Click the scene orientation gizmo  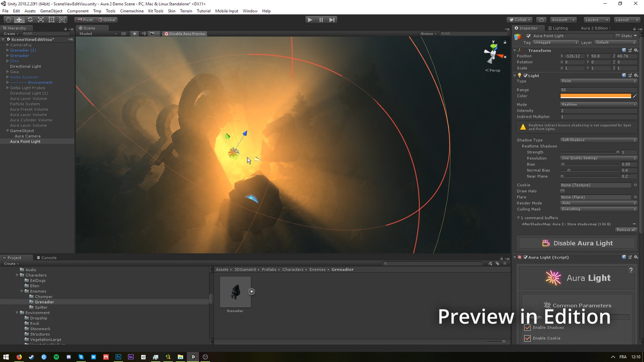[493, 53]
